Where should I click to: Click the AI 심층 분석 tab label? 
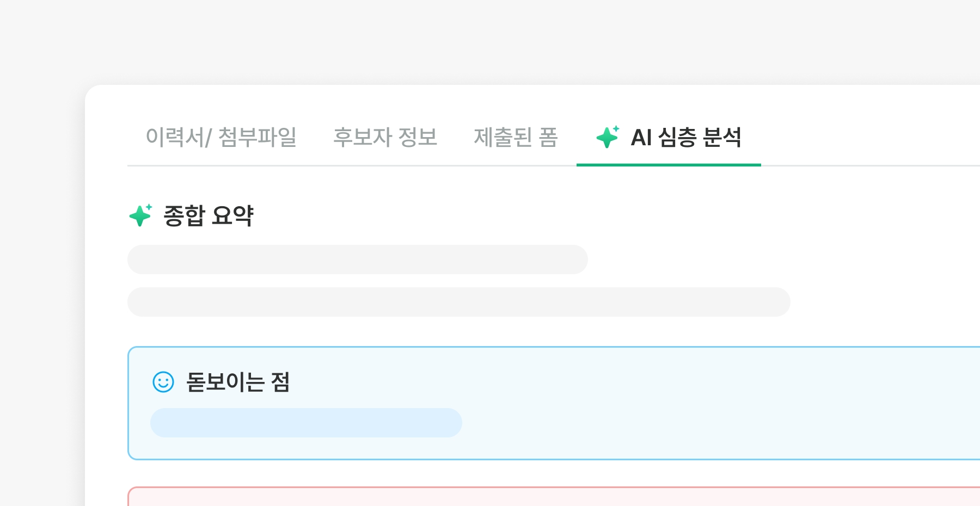pos(685,137)
